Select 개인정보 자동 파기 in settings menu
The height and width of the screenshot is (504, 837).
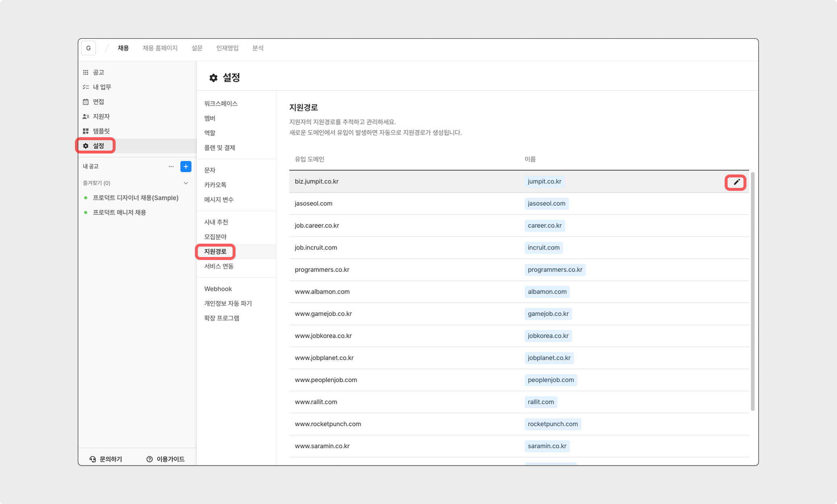(x=228, y=303)
